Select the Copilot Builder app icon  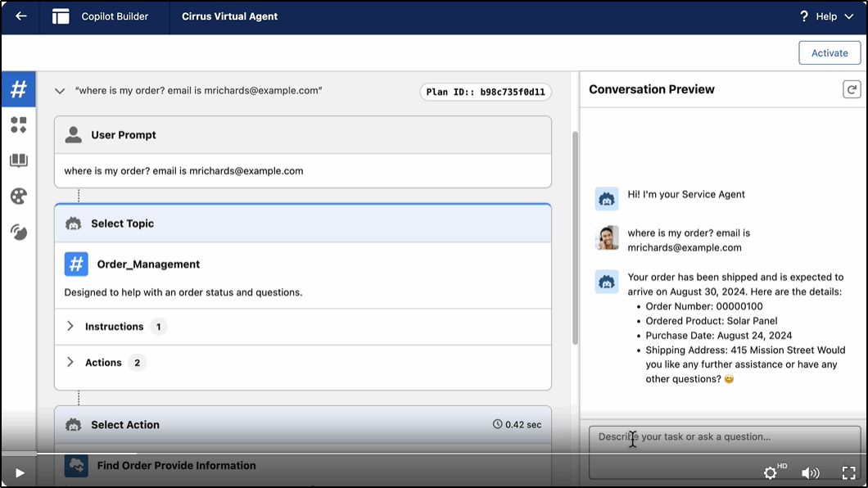click(x=61, y=16)
